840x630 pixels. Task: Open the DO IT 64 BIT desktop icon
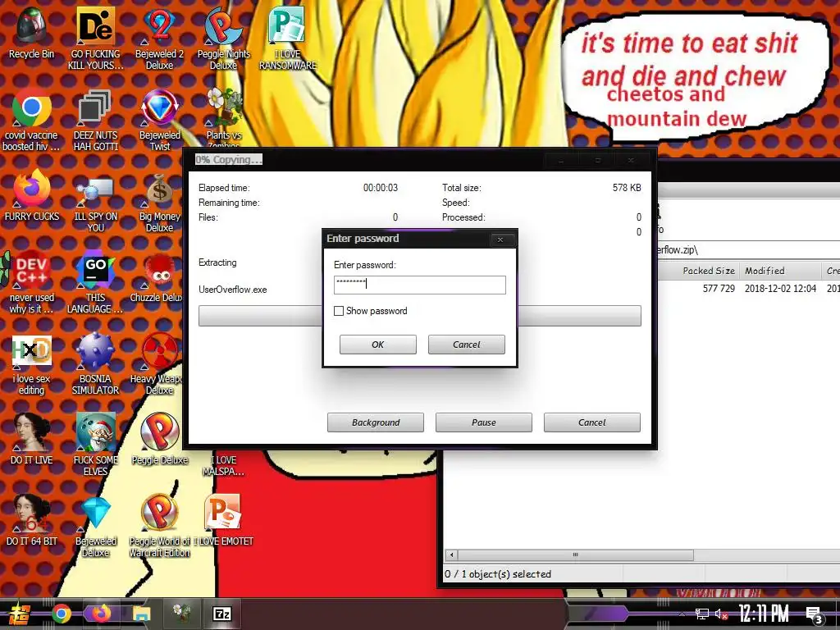[x=31, y=518]
